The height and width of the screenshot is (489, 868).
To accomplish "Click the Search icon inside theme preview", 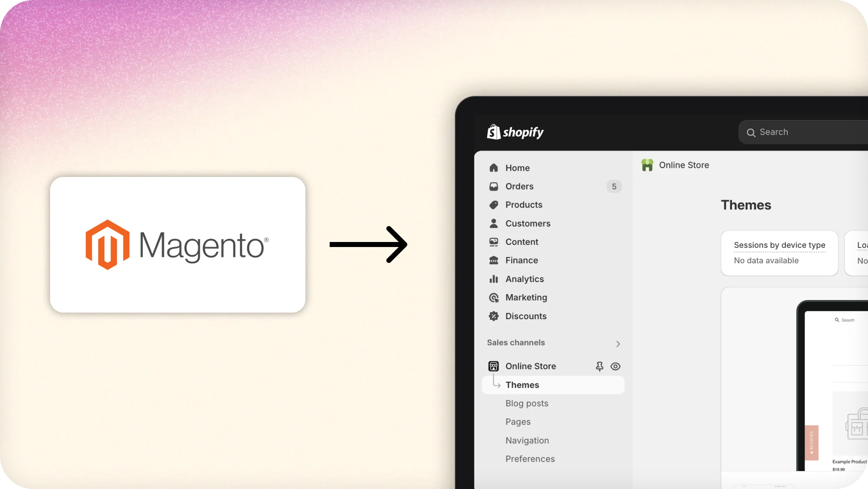I will coord(837,320).
